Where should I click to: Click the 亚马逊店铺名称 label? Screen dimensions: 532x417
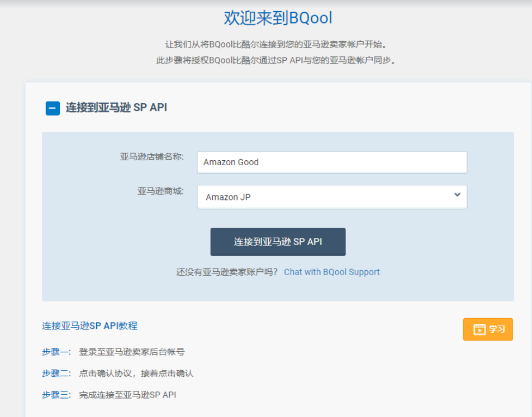tap(151, 157)
